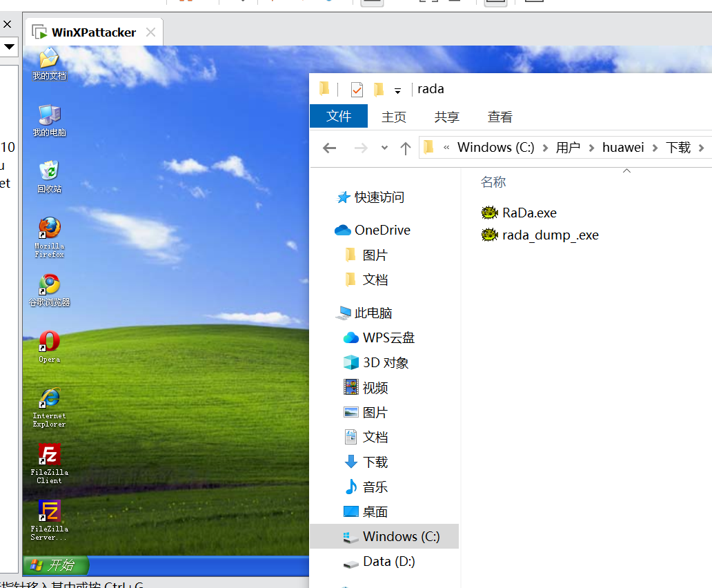Open FileZilla Server desktop shortcut
Screen dimensions: 712x588
pyautogui.click(x=49, y=521)
